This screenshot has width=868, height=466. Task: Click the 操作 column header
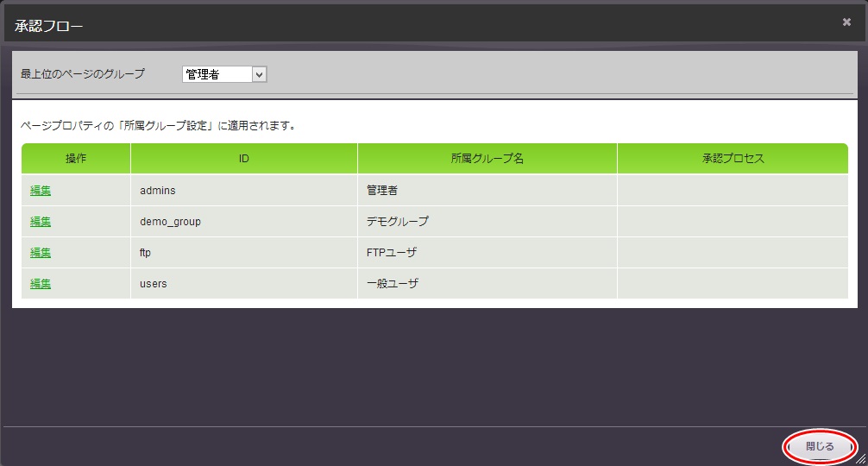pos(76,158)
